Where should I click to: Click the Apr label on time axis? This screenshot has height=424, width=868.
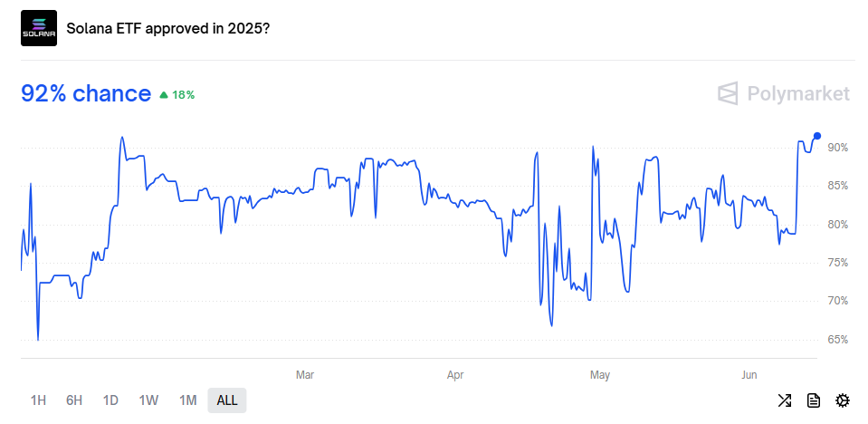[455, 375]
